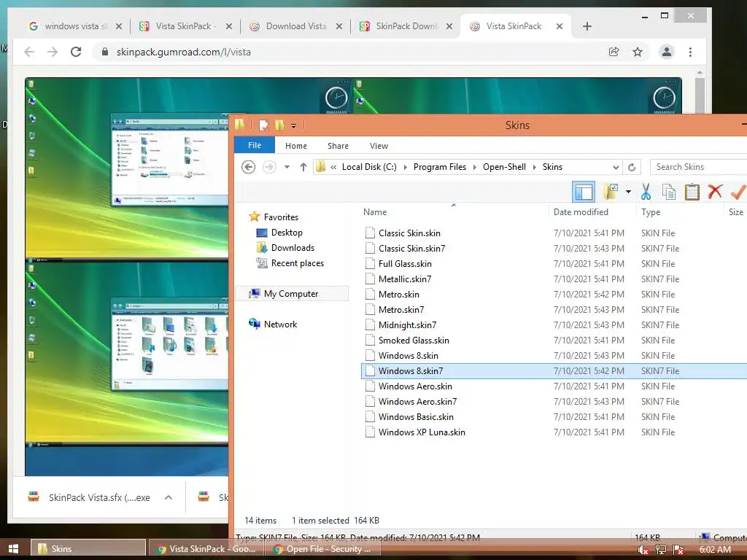The width and height of the screenshot is (747, 560).
Task: Click the properties icon in Explorer title bar
Action: (x=263, y=125)
